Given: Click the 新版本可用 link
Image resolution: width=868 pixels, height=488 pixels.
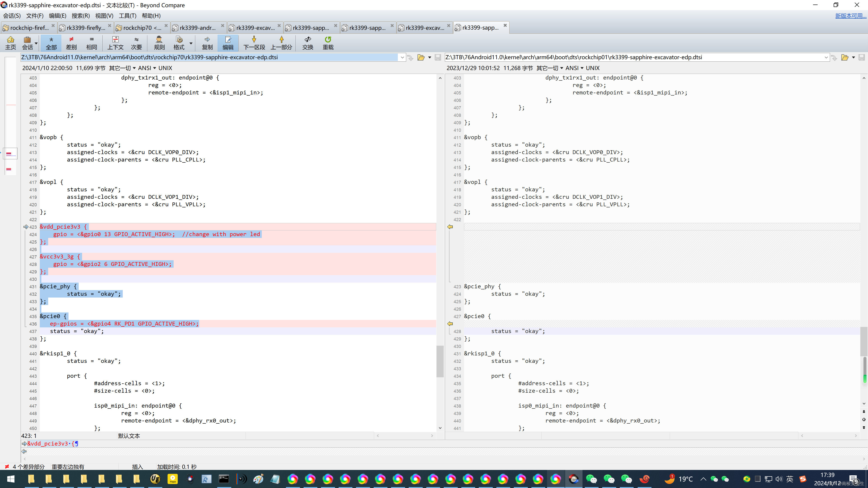Looking at the screenshot, I should 850,16.
